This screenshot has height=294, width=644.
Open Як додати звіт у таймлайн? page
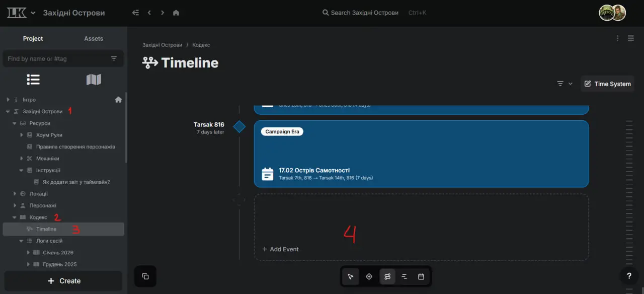(x=76, y=182)
